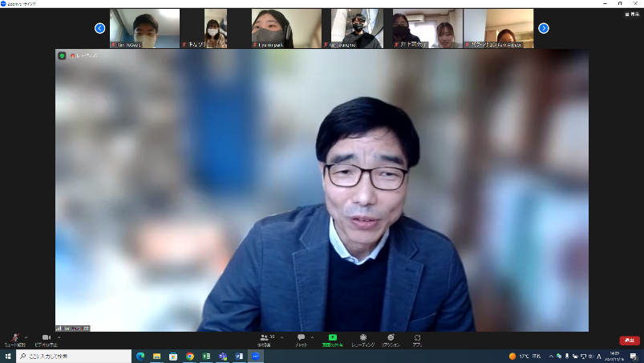
Task: Show previous participants with left arrow
Action: [x=99, y=28]
